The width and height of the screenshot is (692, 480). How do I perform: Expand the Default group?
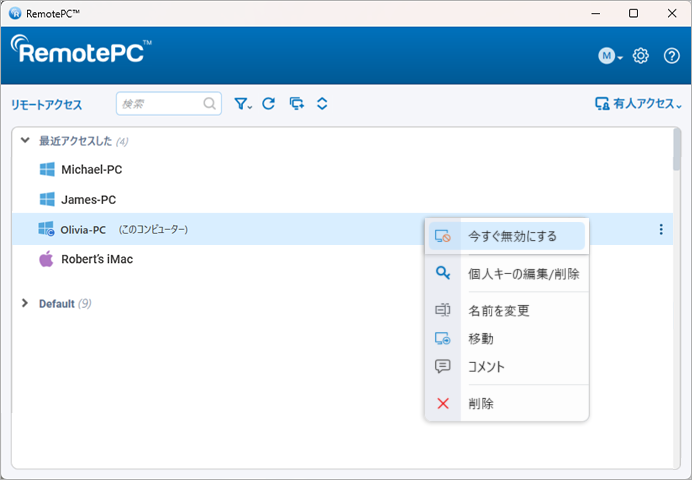coord(25,303)
